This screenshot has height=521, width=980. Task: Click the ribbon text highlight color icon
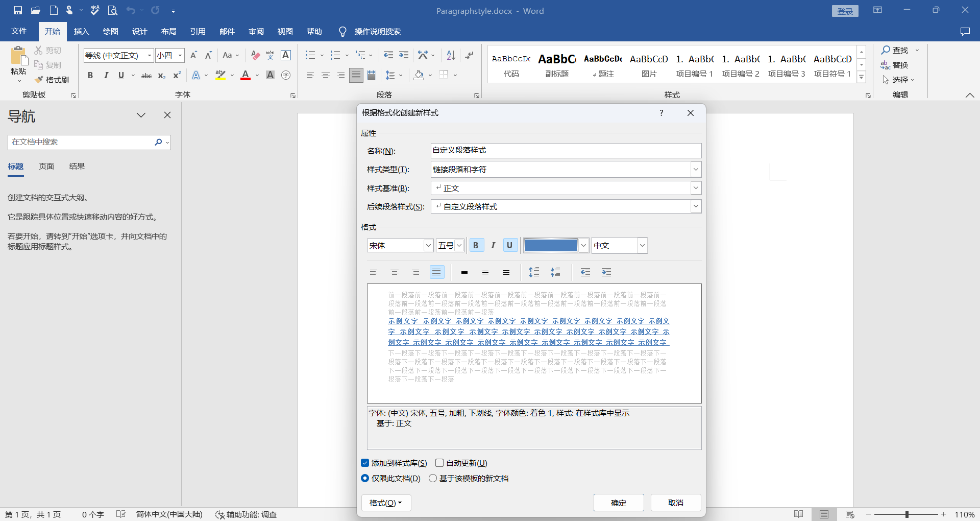pos(220,76)
